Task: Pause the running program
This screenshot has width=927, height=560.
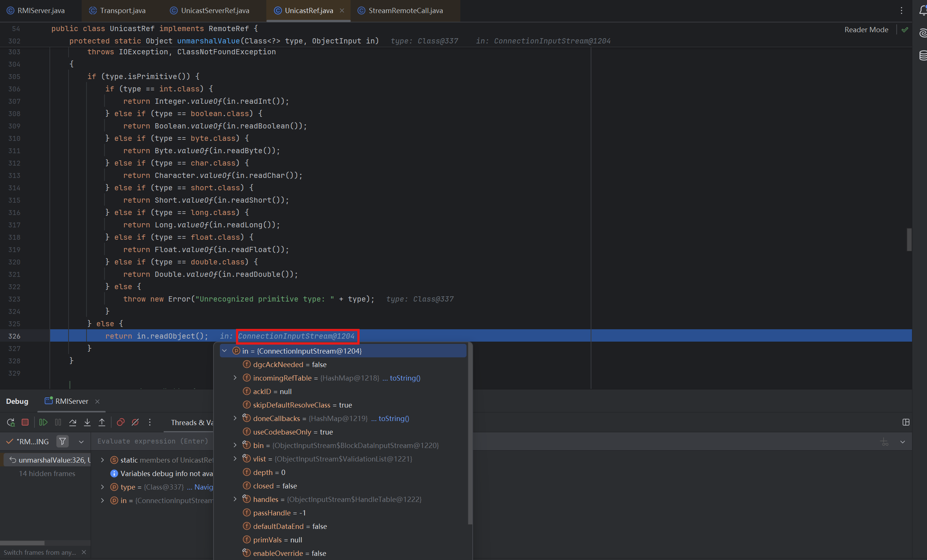Action: pos(58,422)
